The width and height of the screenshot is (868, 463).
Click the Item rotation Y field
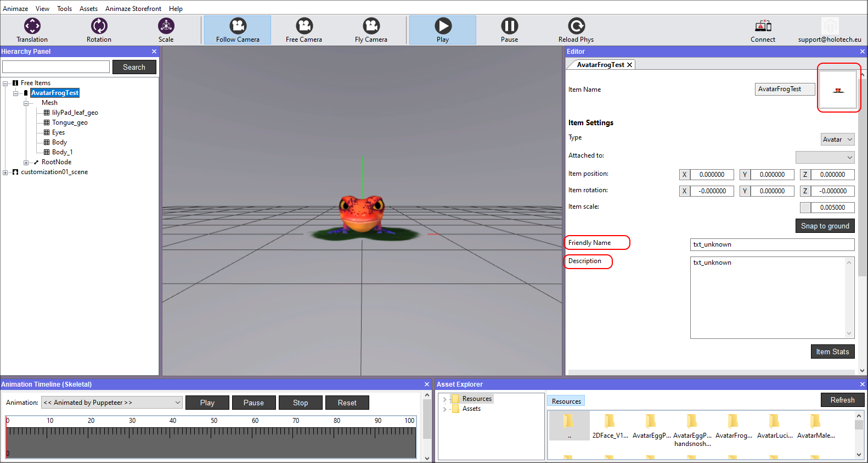[x=772, y=191]
